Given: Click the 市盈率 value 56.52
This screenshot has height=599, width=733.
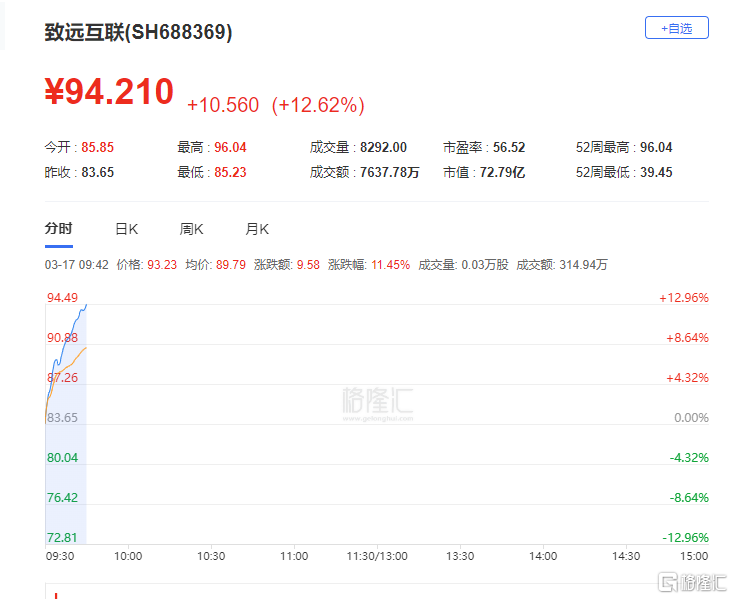Looking at the screenshot, I should coord(509,147).
